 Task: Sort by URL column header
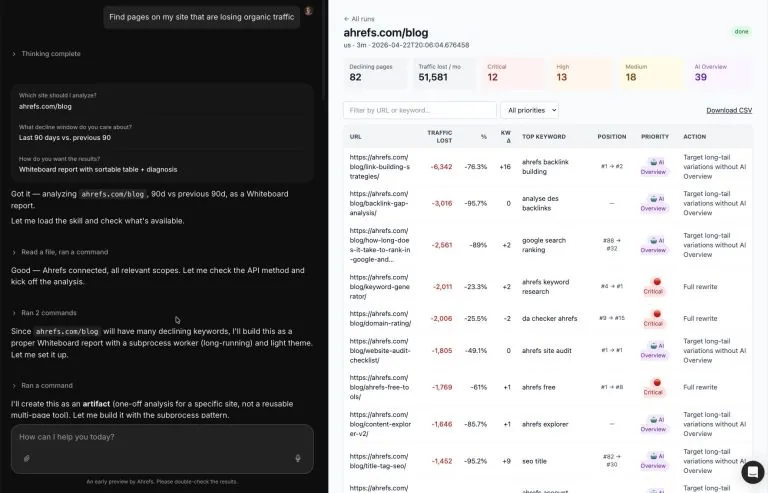tap(356, 137)
